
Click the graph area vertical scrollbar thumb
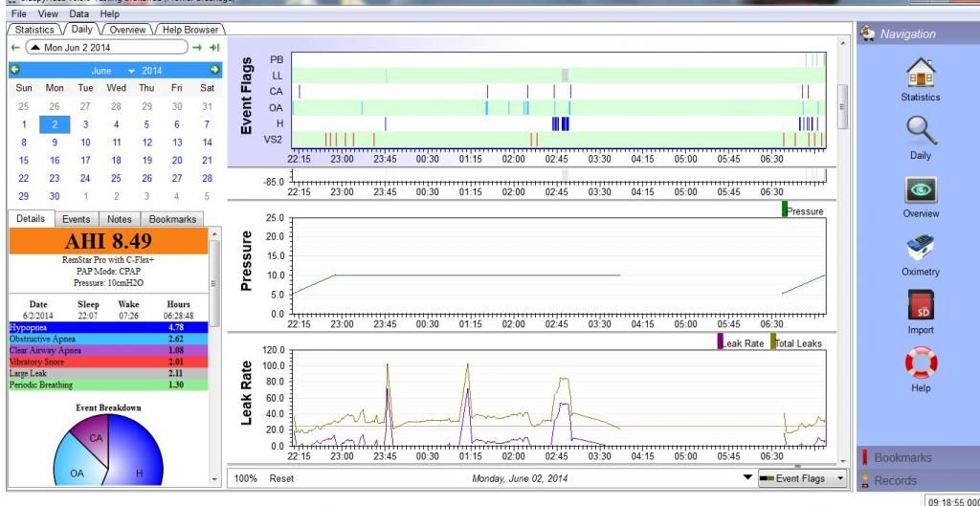(x=842, y=106)
